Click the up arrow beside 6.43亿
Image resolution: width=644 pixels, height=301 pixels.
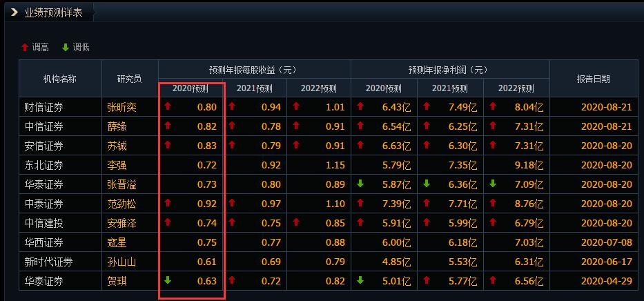360,106
